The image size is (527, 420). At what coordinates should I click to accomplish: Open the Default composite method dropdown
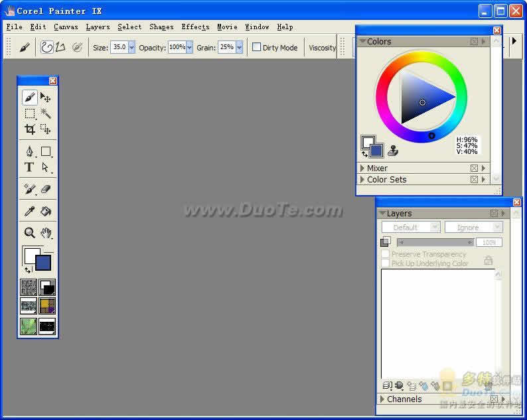pyautogui.click(x=411, y=228)
